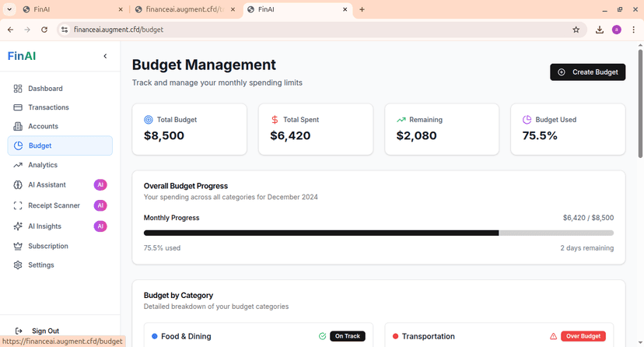This screenshot has height=347, width=644.
Task: Open the tab search dropdown arrow
Action: pos(9,9)
